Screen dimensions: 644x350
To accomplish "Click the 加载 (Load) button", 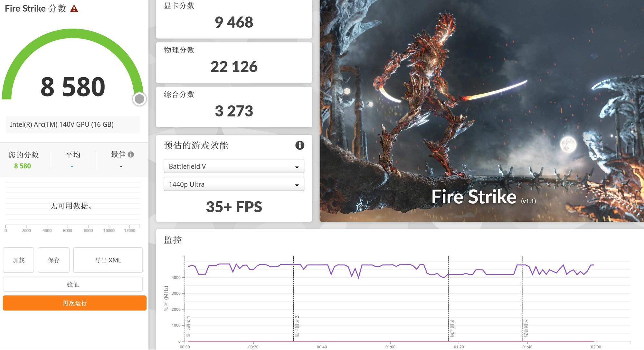I will tap(18, 260).
